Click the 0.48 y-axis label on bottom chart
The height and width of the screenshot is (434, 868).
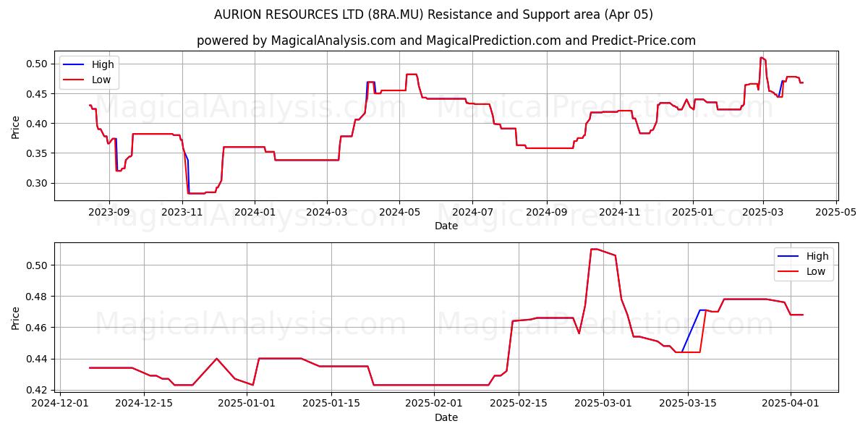coord(38,297)
